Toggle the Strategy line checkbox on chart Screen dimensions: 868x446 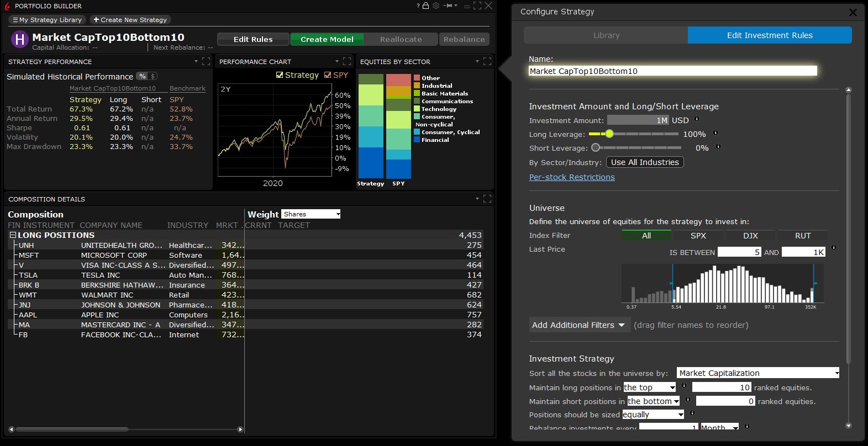[280, 75]
